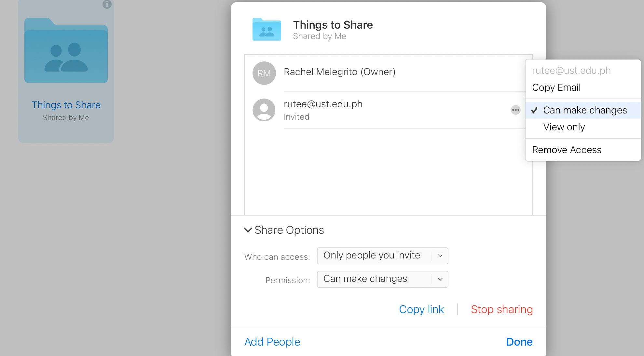Viewport: 644px width, 356px height.
Task: Open the Permission dropdown
Action: point(382,279)
